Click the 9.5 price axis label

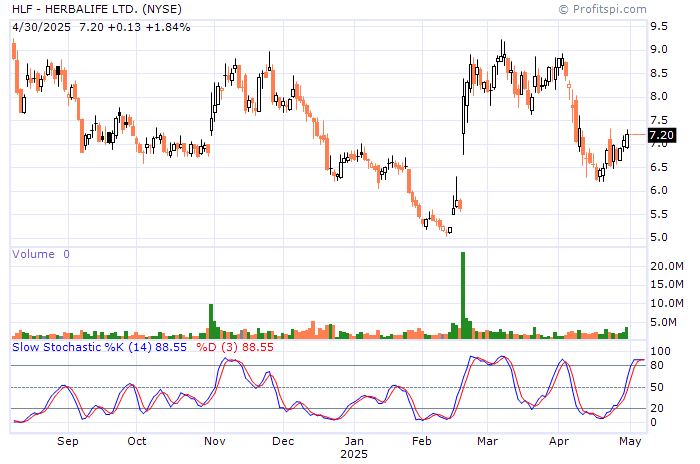tap(659, 26)
